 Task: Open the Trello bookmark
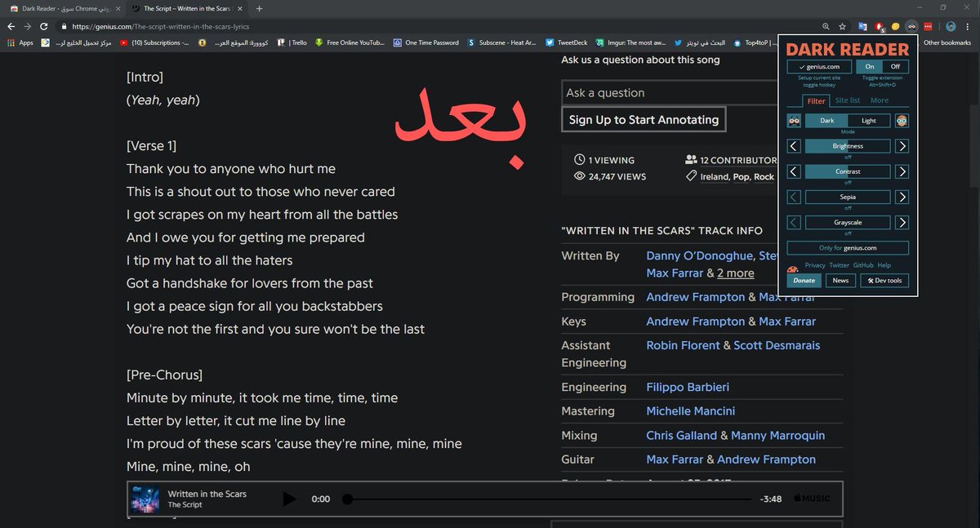(x=292, y=42)
